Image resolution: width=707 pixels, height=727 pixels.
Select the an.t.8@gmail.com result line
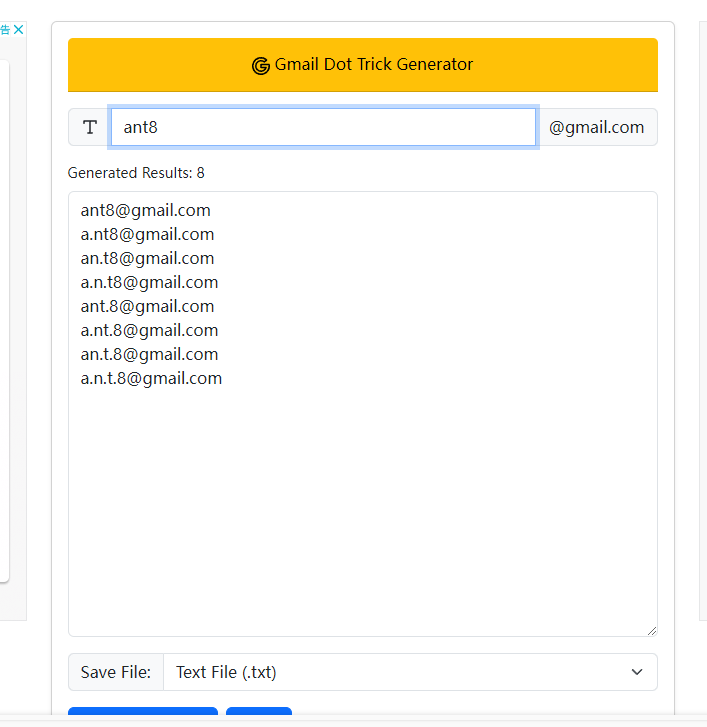(x=149, y=355)
